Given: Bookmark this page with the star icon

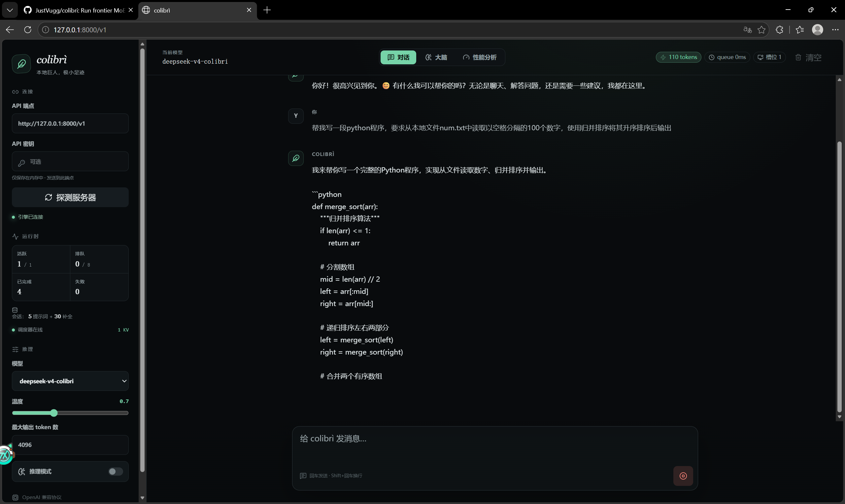Looking at the screenshot, I should coord(762,30).
